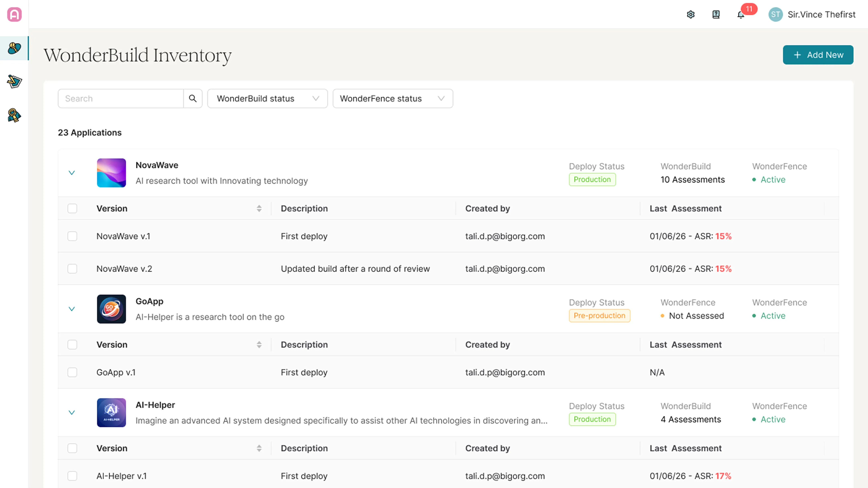Click the search magnifier icon
The width and height of the screenshot is (868, 488).
pyautogui.click(x=193, y=98)
